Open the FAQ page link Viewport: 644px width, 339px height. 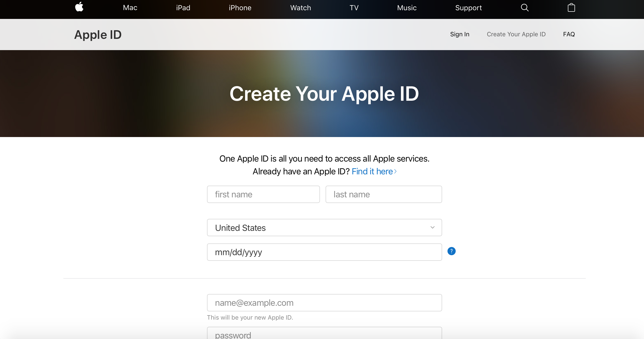[569, 34]
